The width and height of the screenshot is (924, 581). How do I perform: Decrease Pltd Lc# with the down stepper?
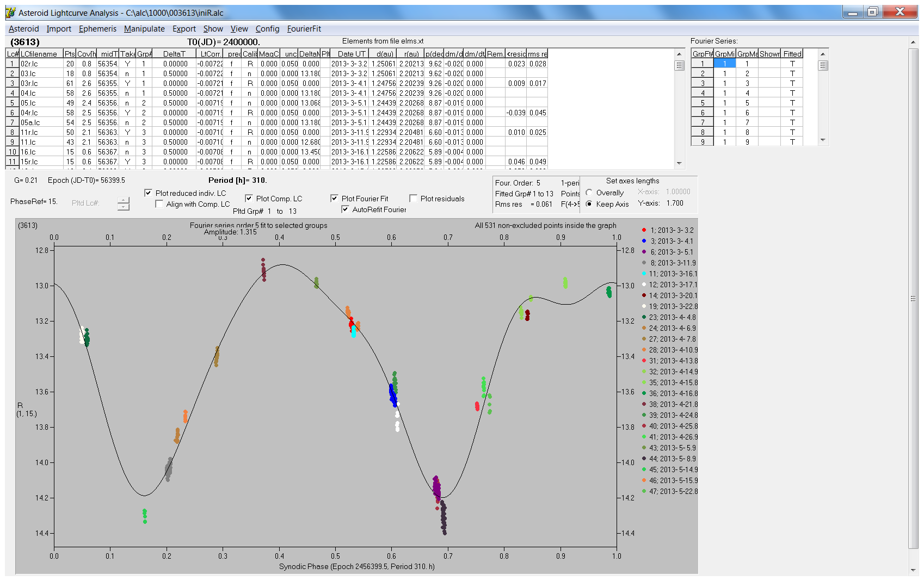pyautogui.click(x=124, y=207)
